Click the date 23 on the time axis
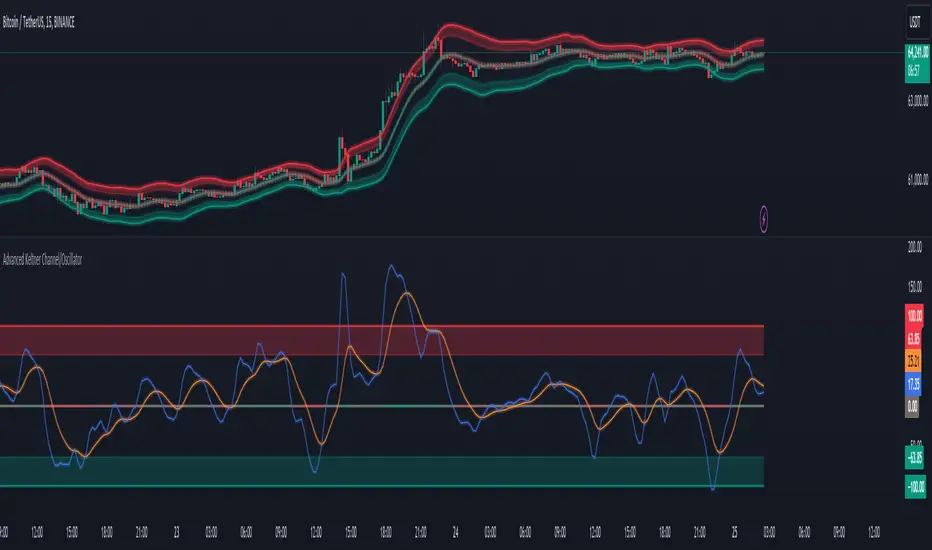 tap(177, 532)
